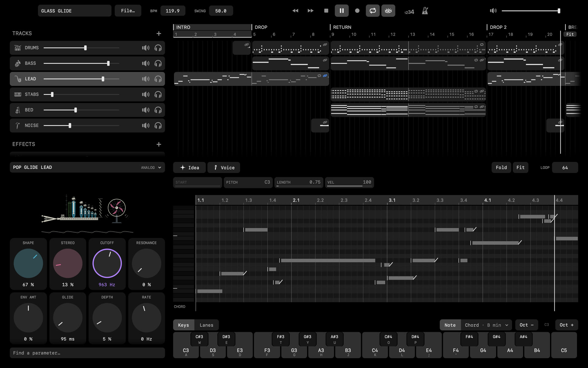588x368 pixels.
Task: Switch to the Lanes tab
Action: 206,325
